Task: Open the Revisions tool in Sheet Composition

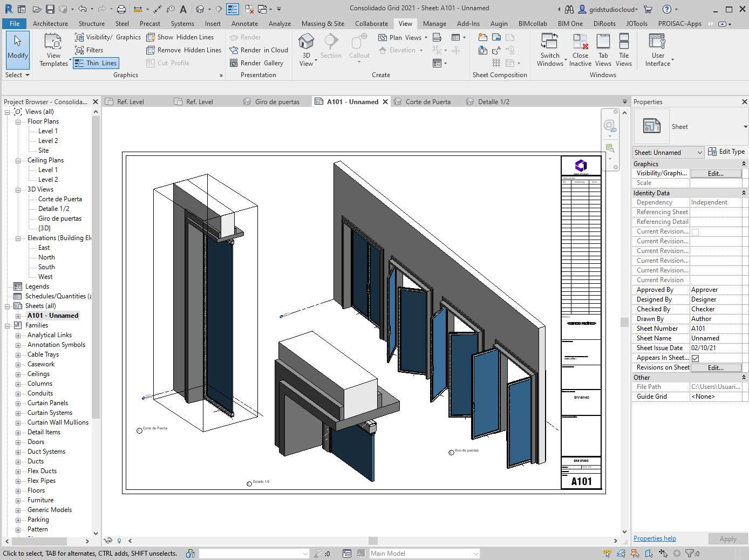Action: click(x=496, y=50)
